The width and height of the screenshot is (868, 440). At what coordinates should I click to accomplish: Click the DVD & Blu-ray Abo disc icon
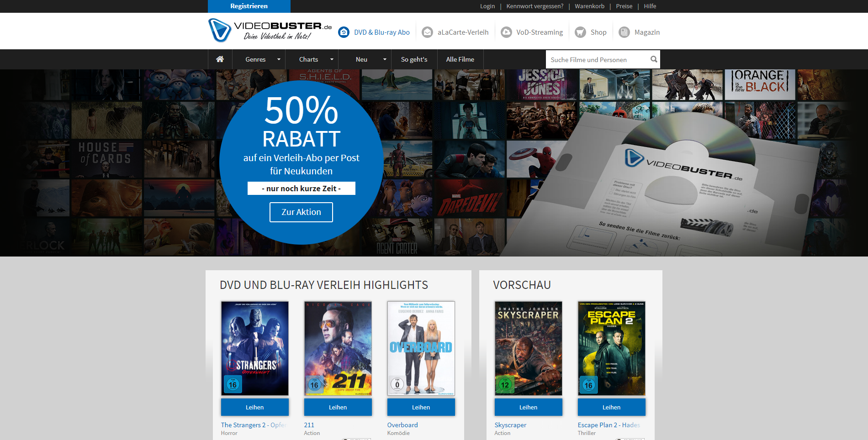[x=344, y=32]
